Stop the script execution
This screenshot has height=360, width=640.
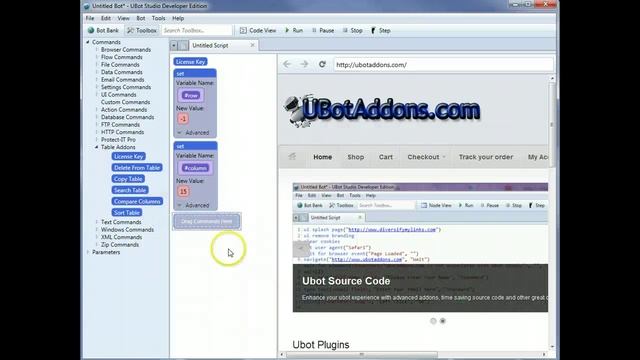click(353, 31)
